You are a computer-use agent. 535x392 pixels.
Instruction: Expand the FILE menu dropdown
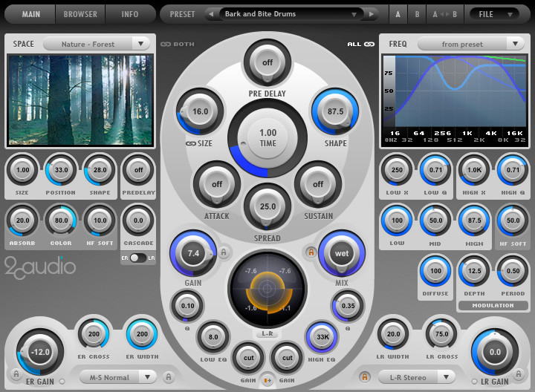[x=494, y=14]
